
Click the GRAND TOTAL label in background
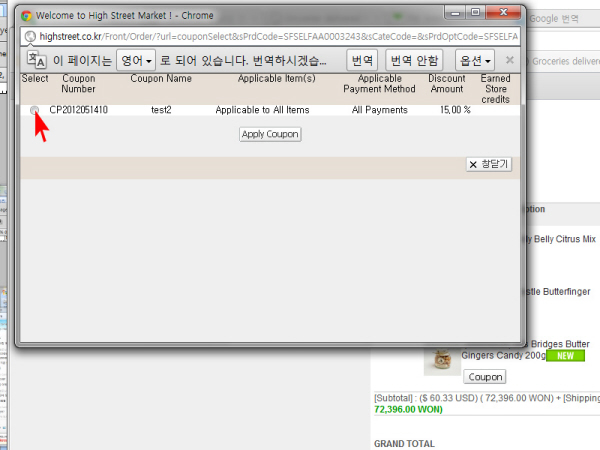tap(404, 444)
